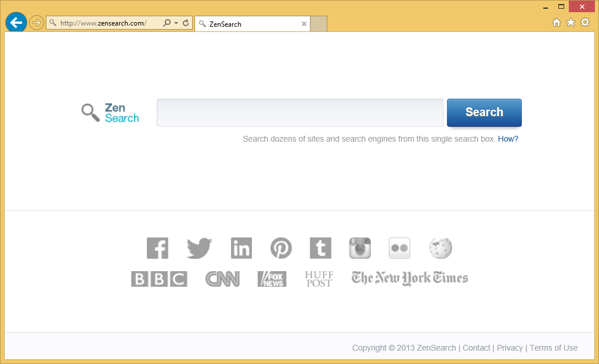The height and width of the screenshot is (364, 599).
Task: Click the 'How?' help link
Action: [x=508, y=139]
